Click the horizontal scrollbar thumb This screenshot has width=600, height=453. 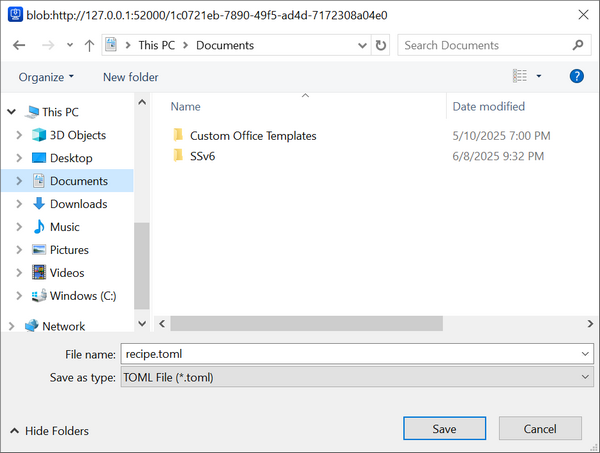pos(307,324)
